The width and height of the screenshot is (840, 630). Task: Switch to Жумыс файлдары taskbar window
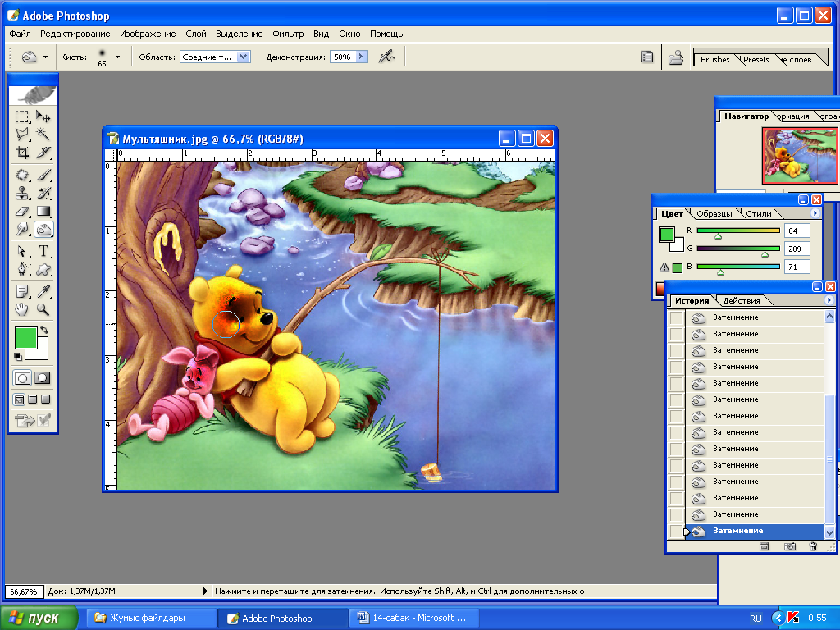[151, 619]
